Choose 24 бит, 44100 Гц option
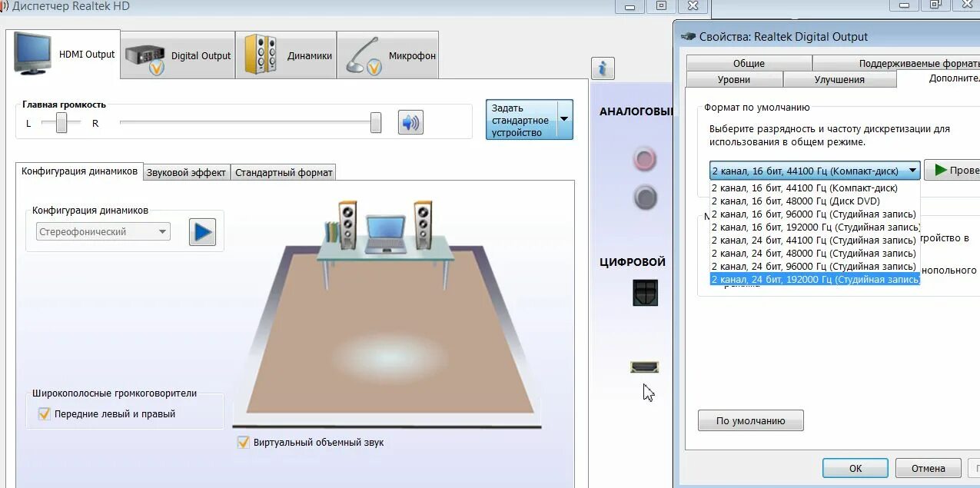The height and width of the screenshot is (488, 980). pyautogui.click(x=815, y=241)
